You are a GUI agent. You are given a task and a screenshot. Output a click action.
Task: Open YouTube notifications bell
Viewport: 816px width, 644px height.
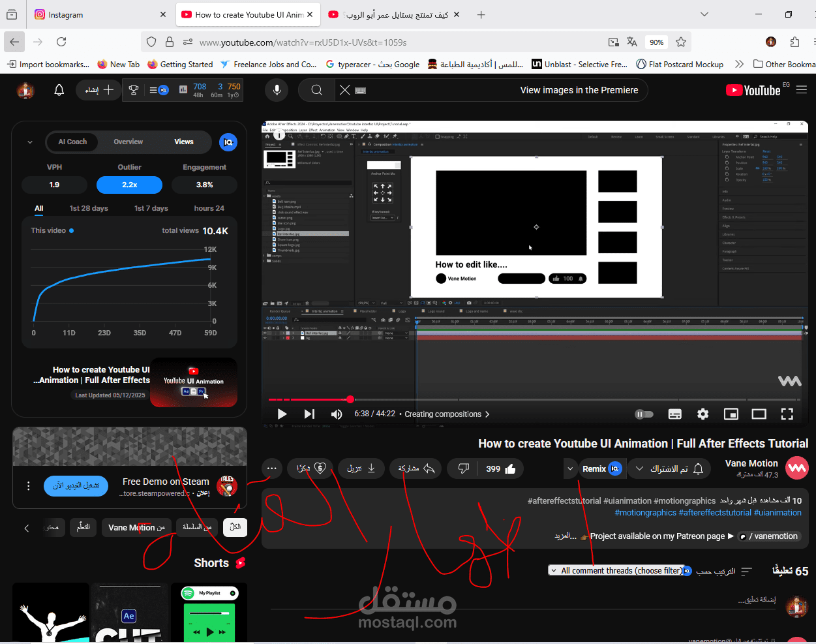click(59, 90)
